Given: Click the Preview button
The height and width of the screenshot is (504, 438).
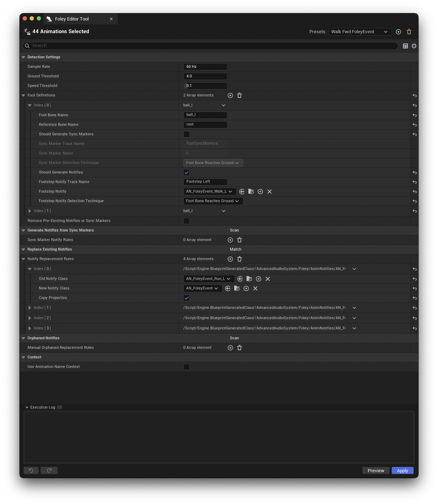Looking at the screenshot, I should coord(376,470).
